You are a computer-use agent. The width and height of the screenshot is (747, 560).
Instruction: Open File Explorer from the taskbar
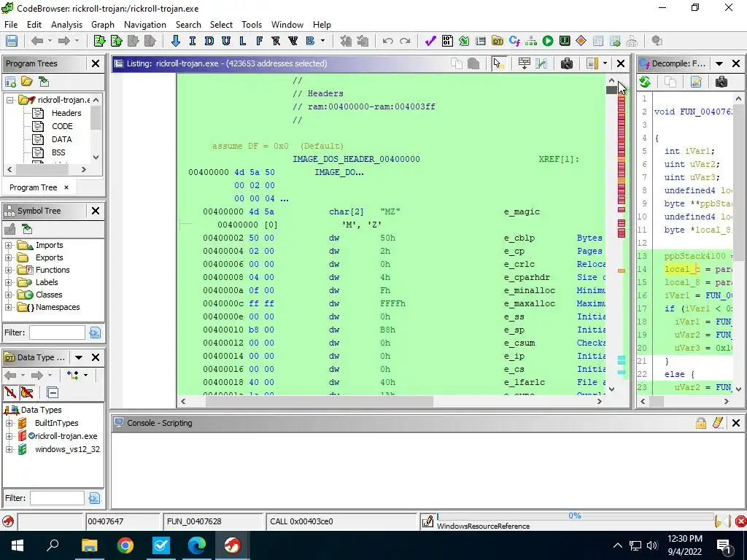[x=89, y=545]
